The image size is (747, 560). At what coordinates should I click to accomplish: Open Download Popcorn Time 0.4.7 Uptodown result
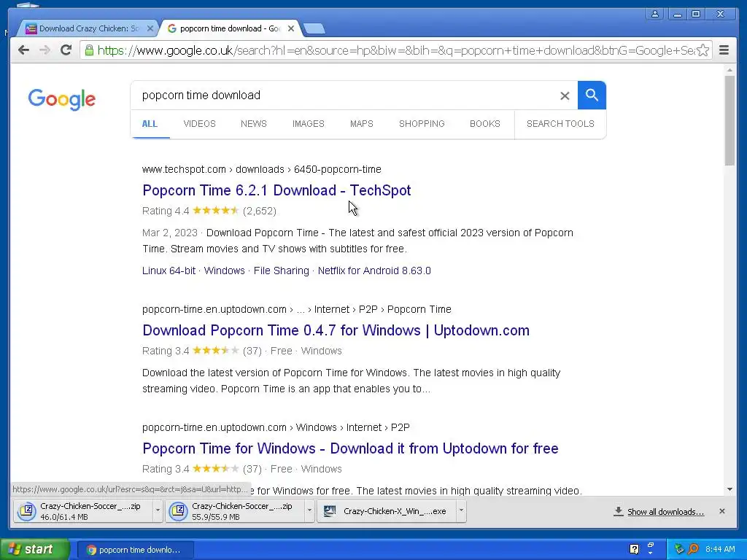point(336,330)
